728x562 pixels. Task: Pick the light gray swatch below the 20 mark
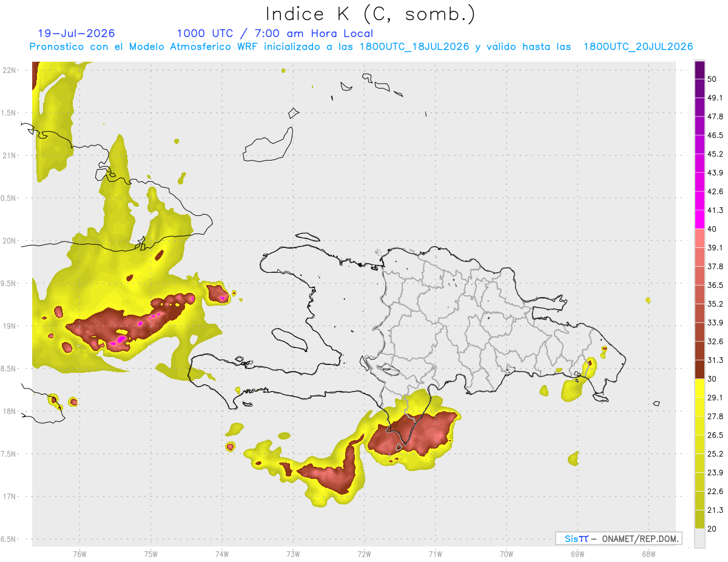[x=699, y=538]
